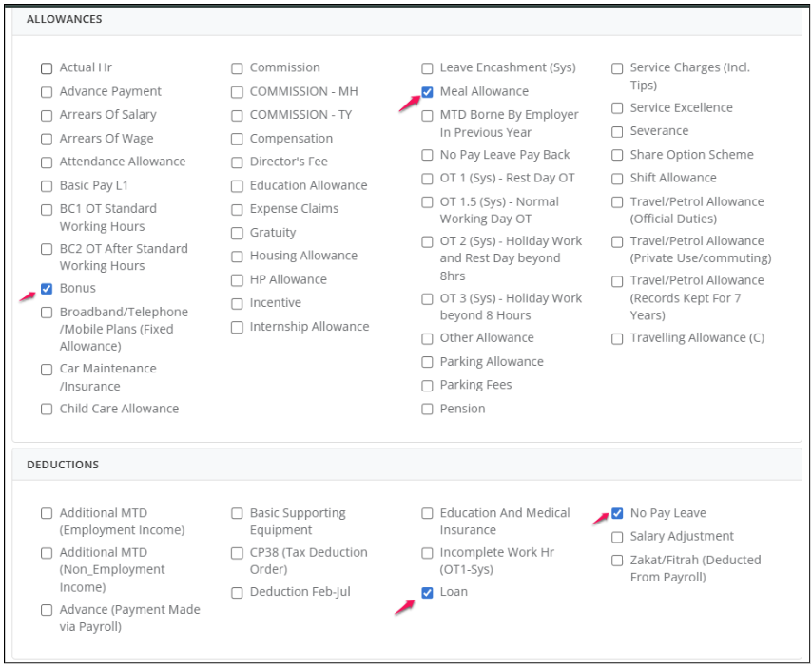Image resolution: width=812 pixels, height=667 pixels.
Task: Uncheck the Meal Allowance checkbox
Action: click(427, 92)
